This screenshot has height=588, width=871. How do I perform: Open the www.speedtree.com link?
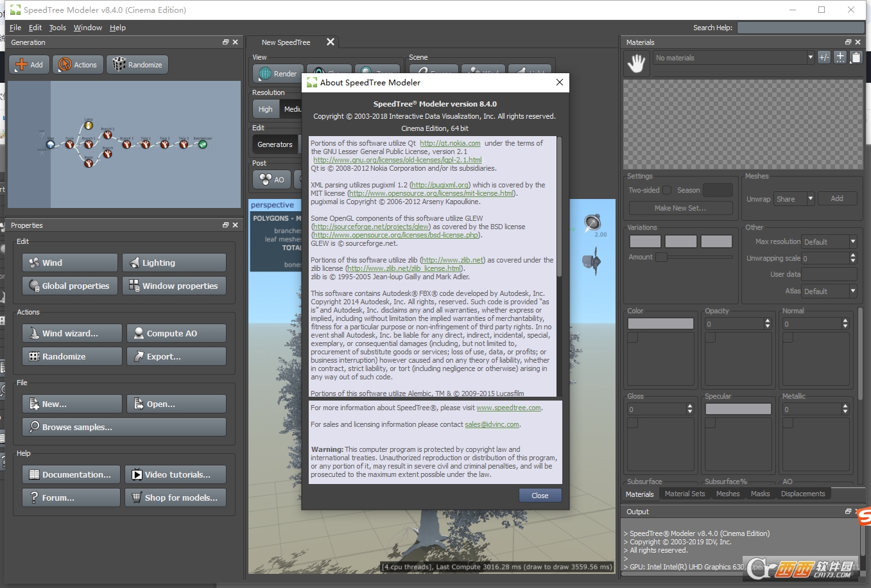509,408
